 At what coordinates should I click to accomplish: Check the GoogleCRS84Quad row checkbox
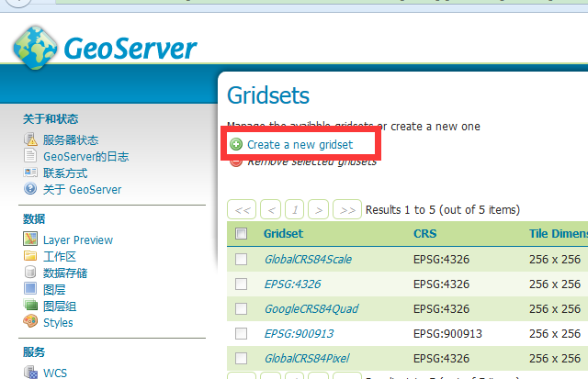coord(241,308)
